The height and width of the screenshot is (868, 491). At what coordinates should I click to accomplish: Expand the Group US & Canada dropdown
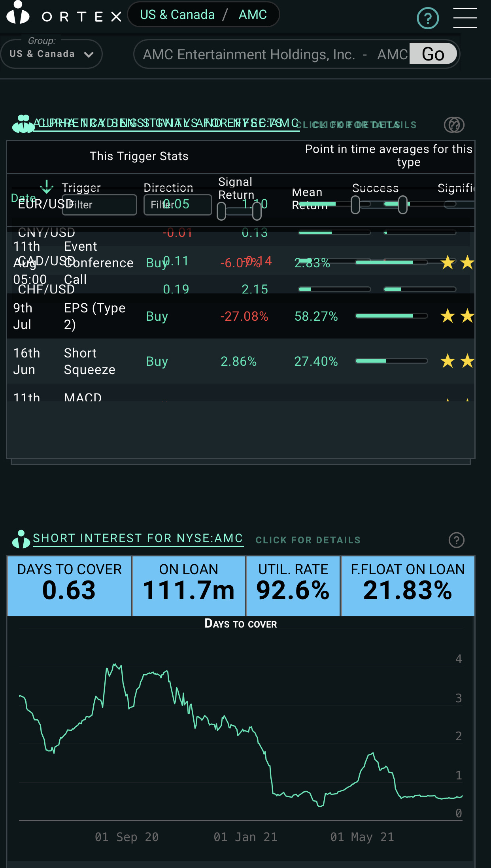coord(51,54)
